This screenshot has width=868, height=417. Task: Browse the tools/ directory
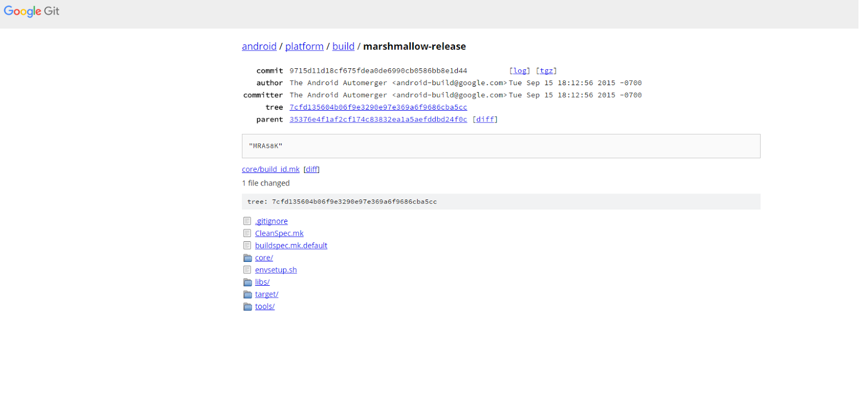pos(265,306)
